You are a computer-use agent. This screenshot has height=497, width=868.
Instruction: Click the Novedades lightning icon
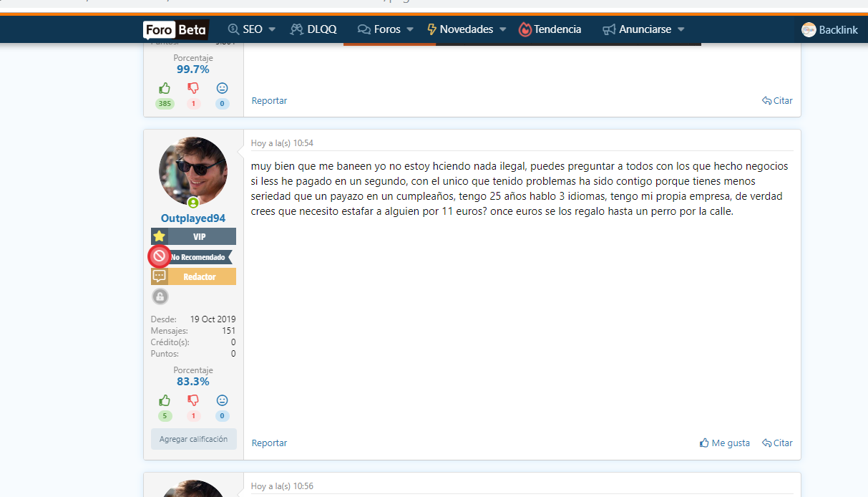[x=431, y=29]
